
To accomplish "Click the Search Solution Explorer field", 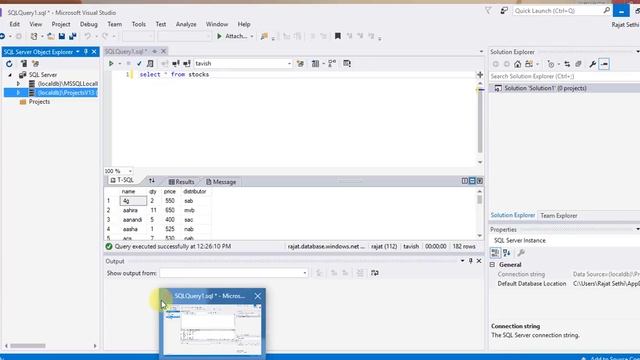I will (x=565, y=76).
